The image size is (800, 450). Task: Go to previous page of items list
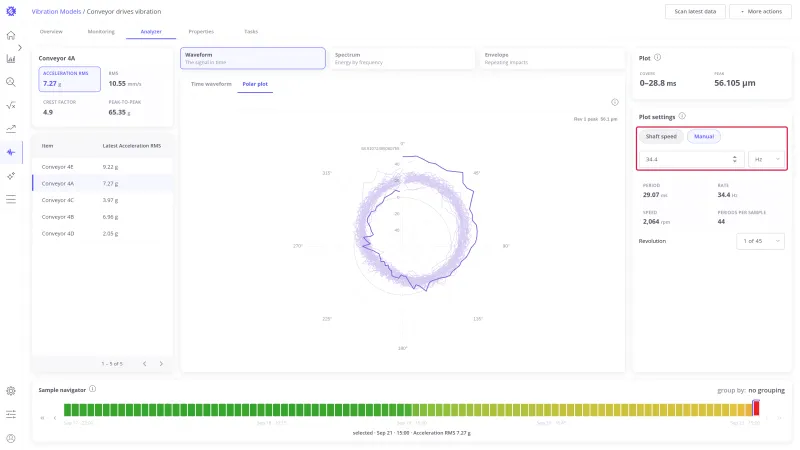[x=145, y=364]
